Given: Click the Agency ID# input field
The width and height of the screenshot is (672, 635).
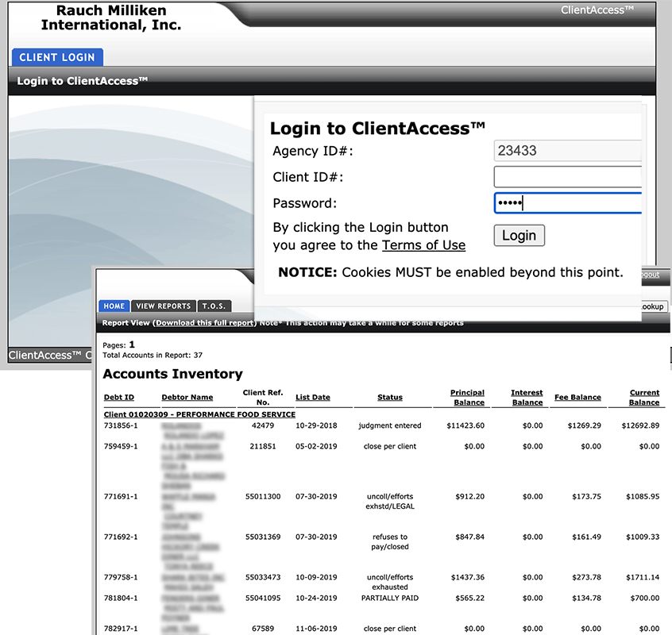Looking at the screenshot, I should (x=567, y=151).
